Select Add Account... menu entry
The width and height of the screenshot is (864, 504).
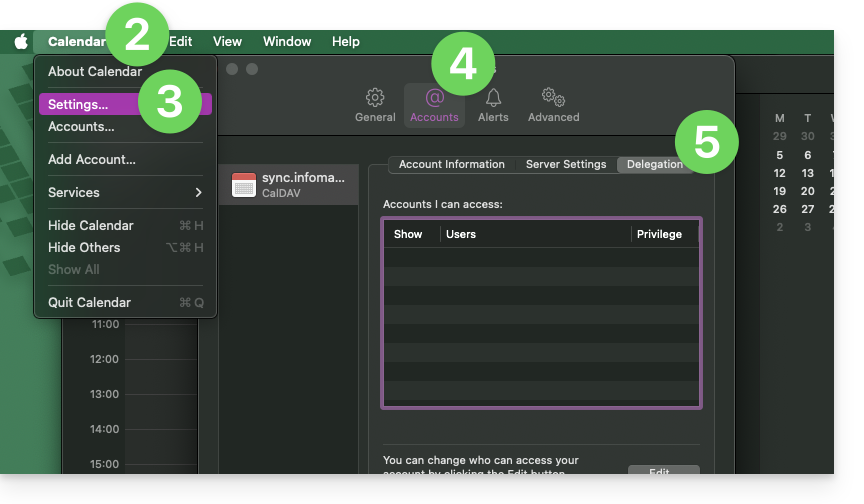point(92,160)
